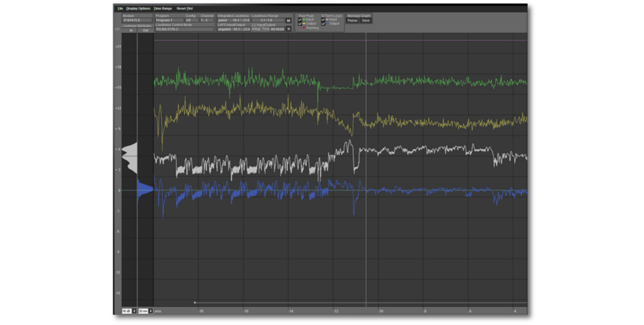Switch to the Out loudness distribution tab
The width and height of the screenshot is (644, 325).
click(146, 30)
